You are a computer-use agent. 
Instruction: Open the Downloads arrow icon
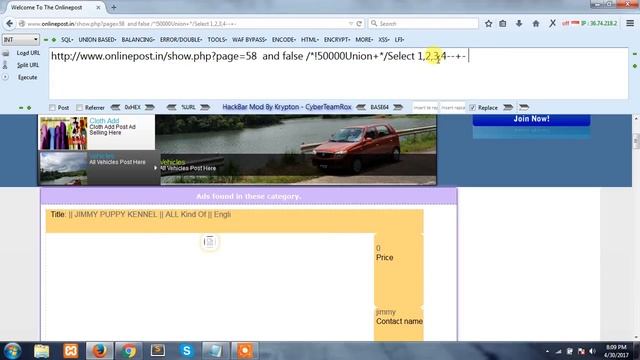click(x=519, y=24)
